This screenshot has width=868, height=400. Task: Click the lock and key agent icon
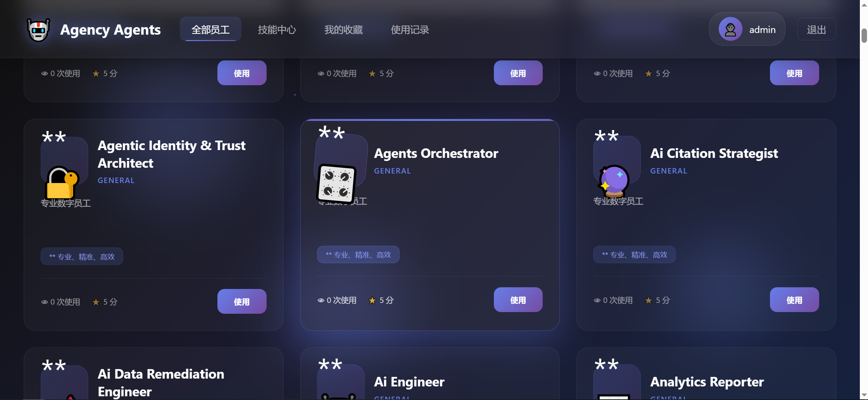(x=62, y=182)
